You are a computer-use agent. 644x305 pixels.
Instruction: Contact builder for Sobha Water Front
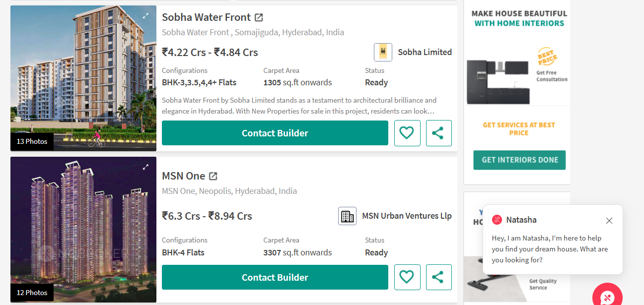pos(275,133)
